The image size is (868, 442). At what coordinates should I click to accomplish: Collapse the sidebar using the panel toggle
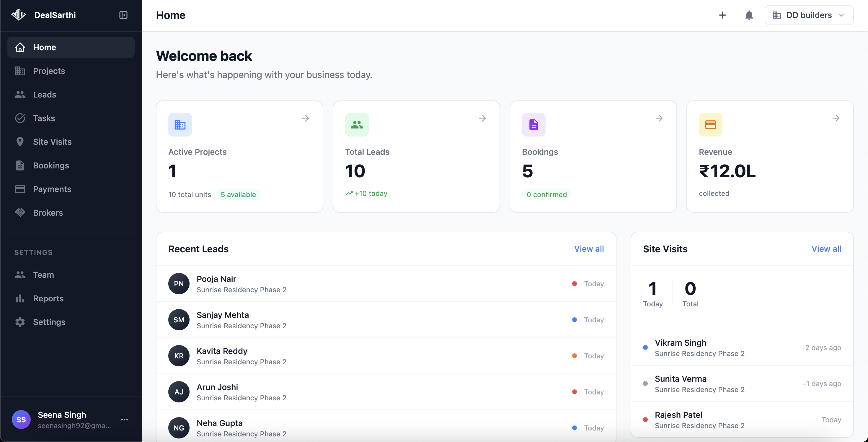[x=123, y=15]
